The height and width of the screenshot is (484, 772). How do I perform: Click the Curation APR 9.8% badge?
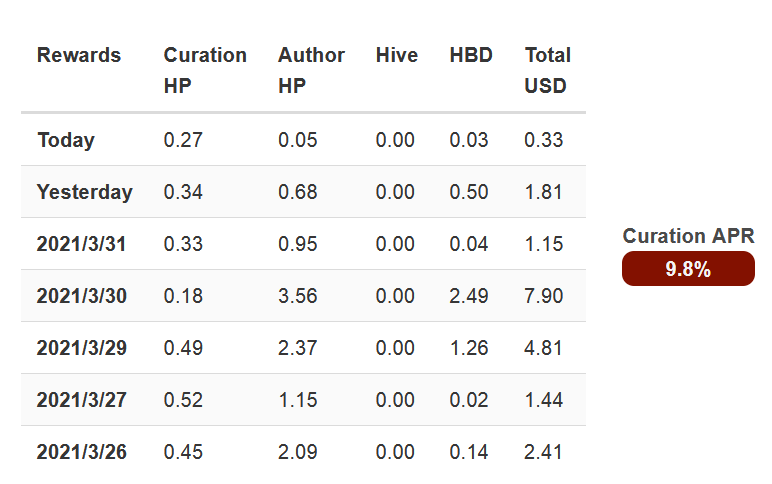click(688, 268)
